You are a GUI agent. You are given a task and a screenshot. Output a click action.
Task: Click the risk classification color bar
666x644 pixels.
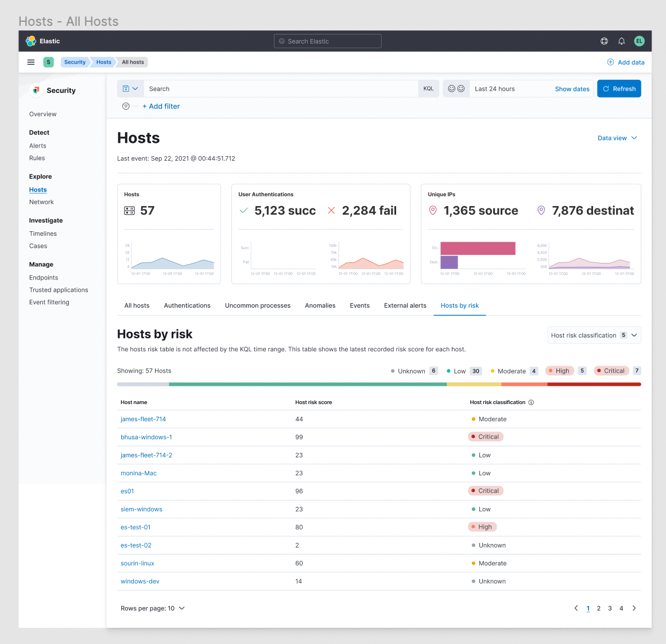point(379,383)
